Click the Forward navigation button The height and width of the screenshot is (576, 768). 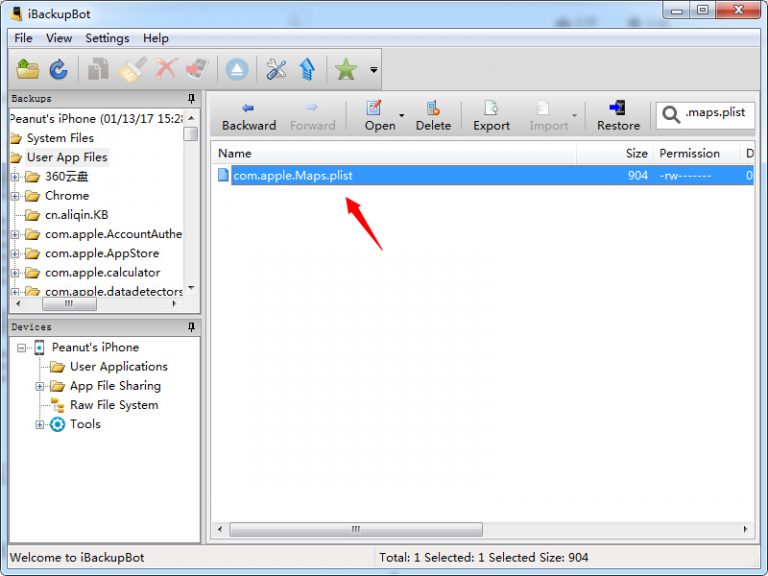coord(312,117)
